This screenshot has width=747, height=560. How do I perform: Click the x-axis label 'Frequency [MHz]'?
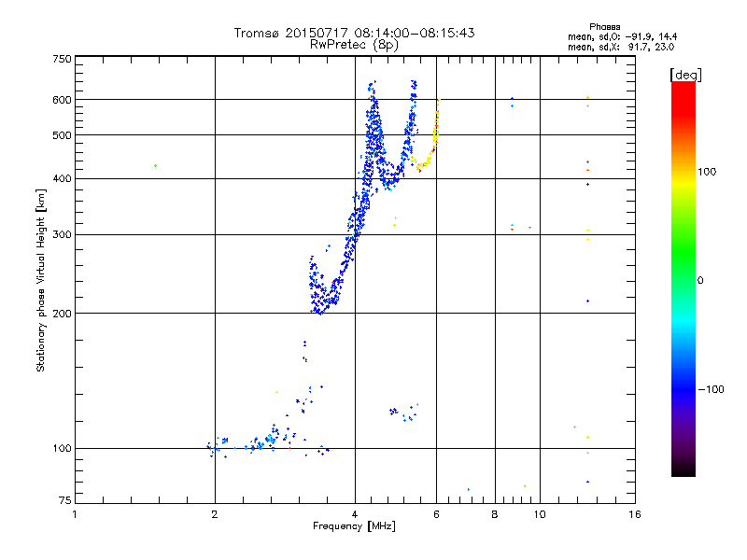[x=354, y=526]
